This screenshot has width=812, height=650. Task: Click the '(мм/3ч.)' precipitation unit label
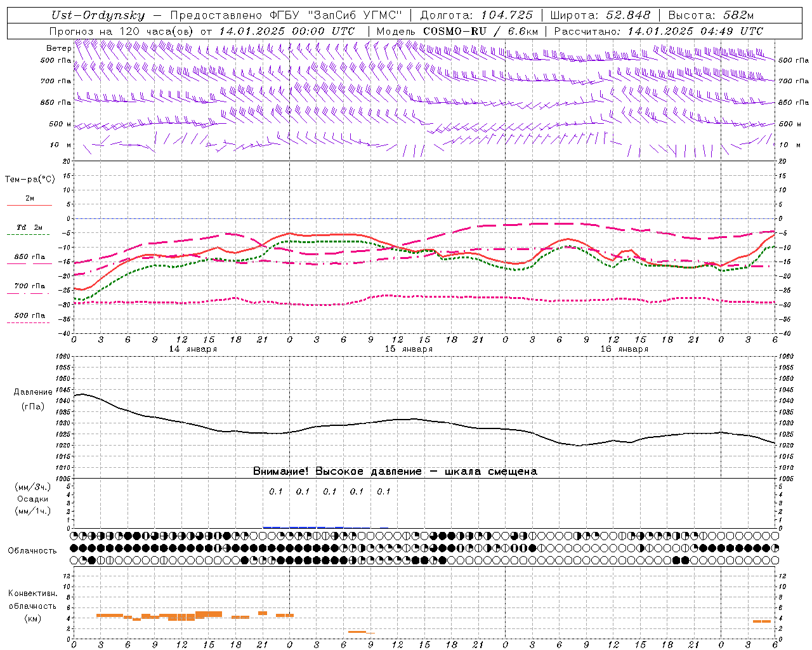tap(33, 487)
